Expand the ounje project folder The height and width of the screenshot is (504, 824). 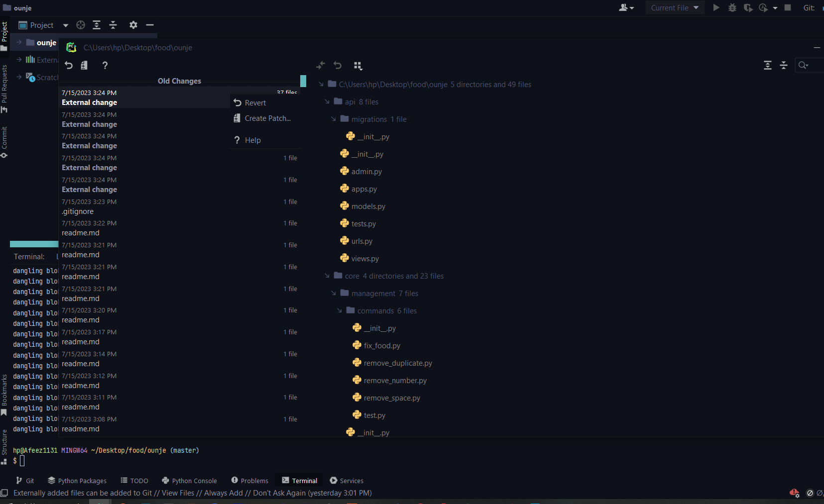19,42
